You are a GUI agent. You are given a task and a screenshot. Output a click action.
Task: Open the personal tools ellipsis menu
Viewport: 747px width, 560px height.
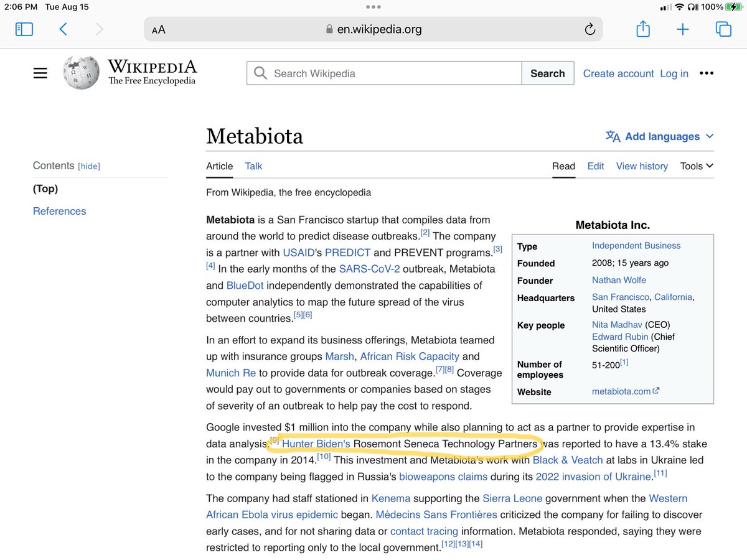(x=707, y=73)
